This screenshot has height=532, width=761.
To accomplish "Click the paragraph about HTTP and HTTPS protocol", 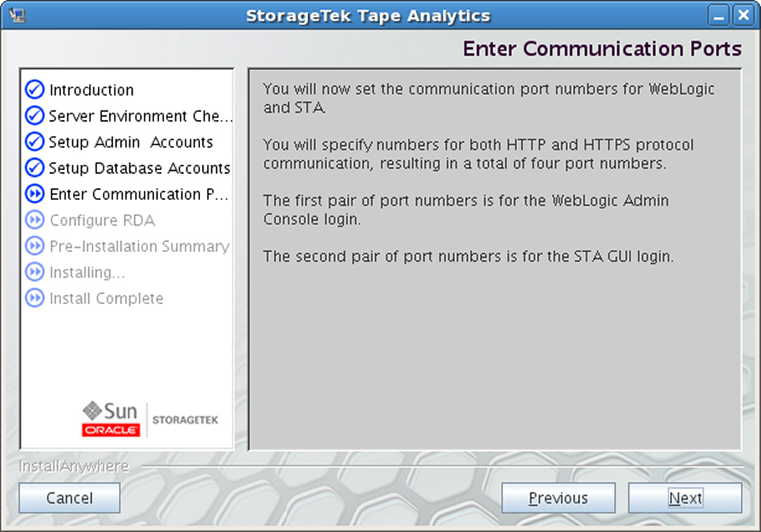I will click(478, 153).
